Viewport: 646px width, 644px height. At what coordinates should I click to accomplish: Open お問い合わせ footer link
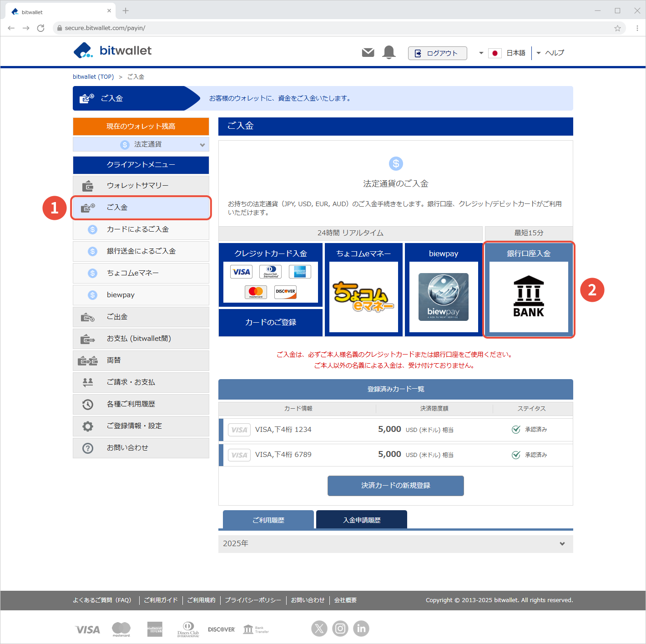pos(308,600)
